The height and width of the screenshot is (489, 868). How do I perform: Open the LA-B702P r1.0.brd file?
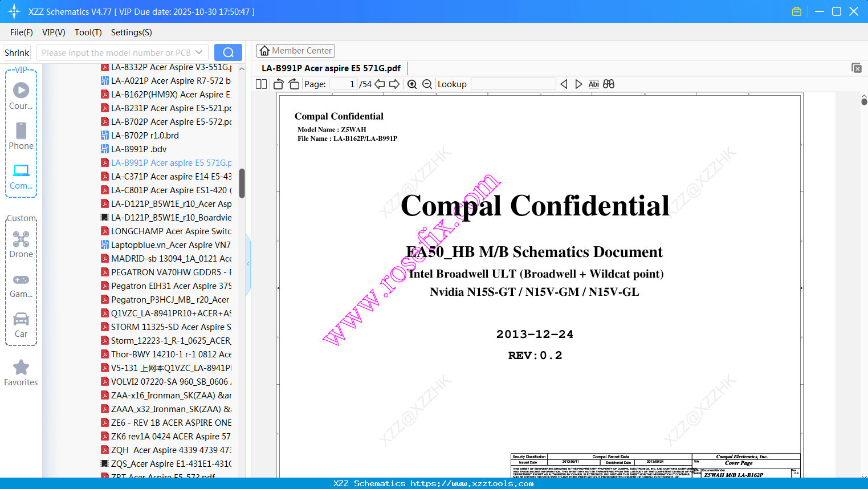point(140,136)
